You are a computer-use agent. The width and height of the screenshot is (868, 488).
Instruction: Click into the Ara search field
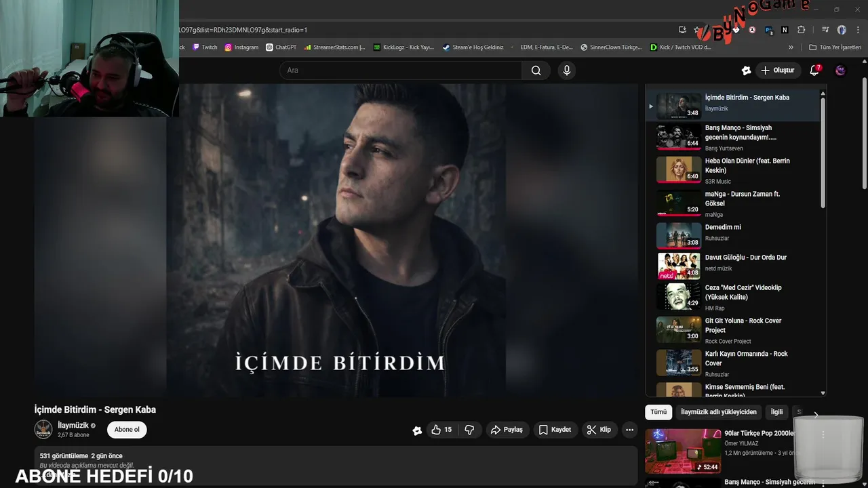point(400,70)
